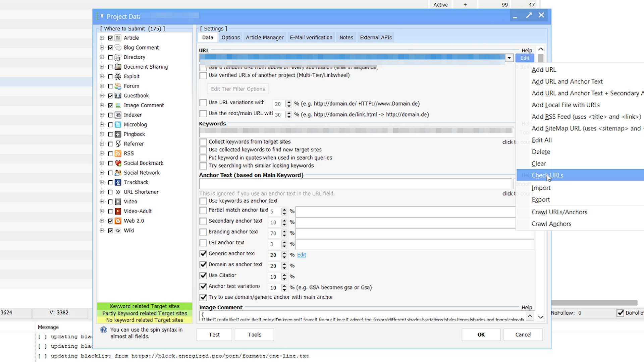644x362 pixels.
Task: Click the No keyword related Target sites legend
Action: pyautogui.click(x=145, y=320)
